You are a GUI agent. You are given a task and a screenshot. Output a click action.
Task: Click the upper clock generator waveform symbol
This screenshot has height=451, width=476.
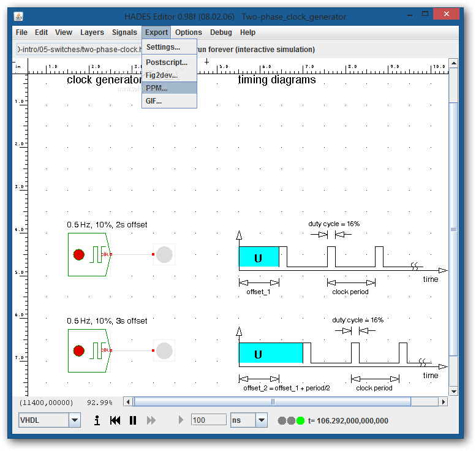tap(96, 254)
